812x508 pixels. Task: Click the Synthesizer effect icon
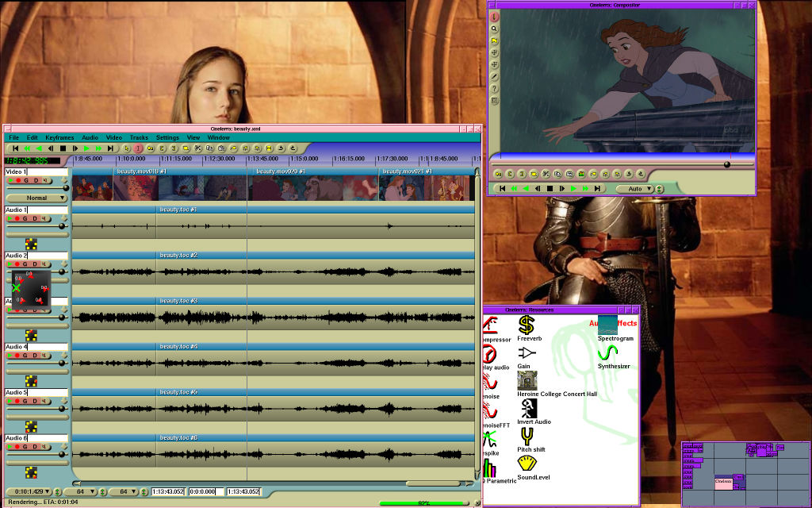(610, 352)
